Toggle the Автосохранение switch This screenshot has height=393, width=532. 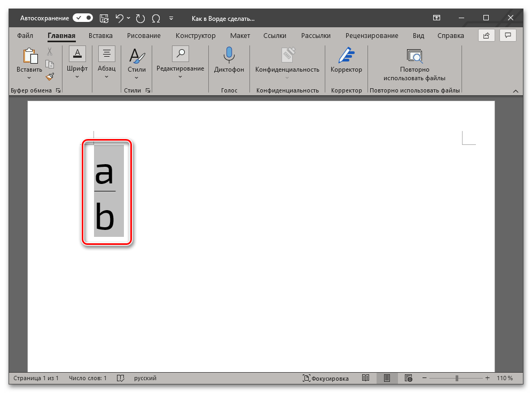tap(83, 18)
